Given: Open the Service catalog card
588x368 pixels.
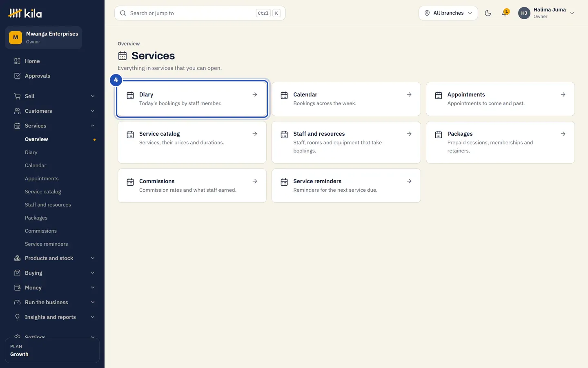Looking at the screenshot, I should pyautogui.click(x=192, y=142).
